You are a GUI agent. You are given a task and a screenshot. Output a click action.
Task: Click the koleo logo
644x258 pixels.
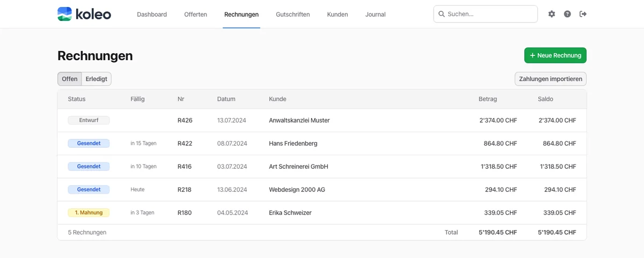tap(84, 14)
